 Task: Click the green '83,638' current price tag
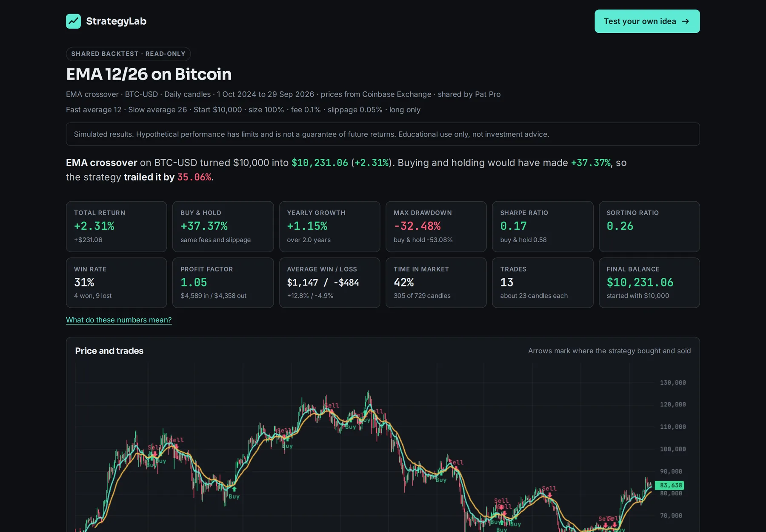(669, 485)
